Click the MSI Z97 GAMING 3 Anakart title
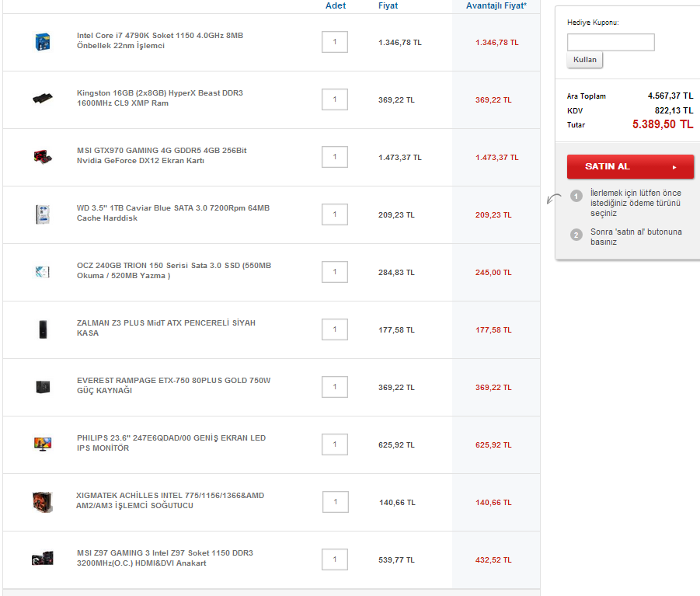 [x=165, y=558]
